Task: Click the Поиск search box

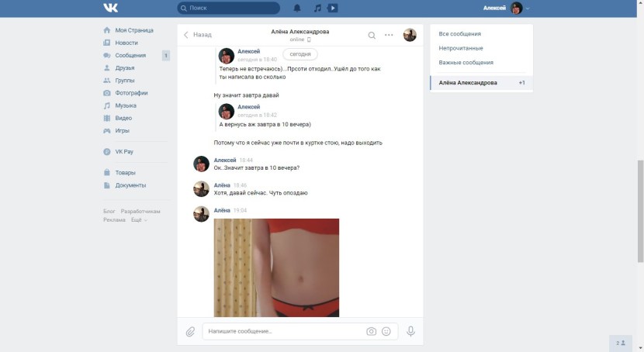Action: point(228,9)
